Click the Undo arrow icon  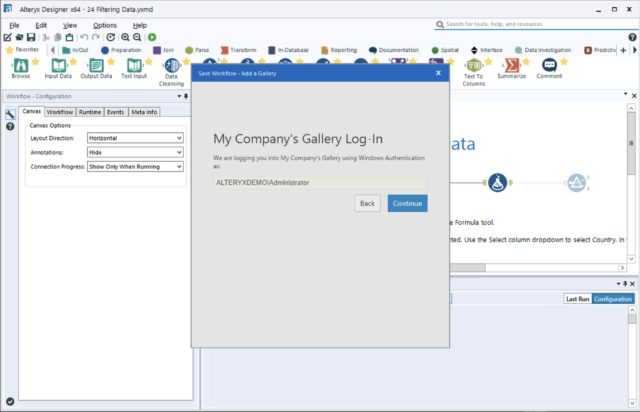coord(84,37)
